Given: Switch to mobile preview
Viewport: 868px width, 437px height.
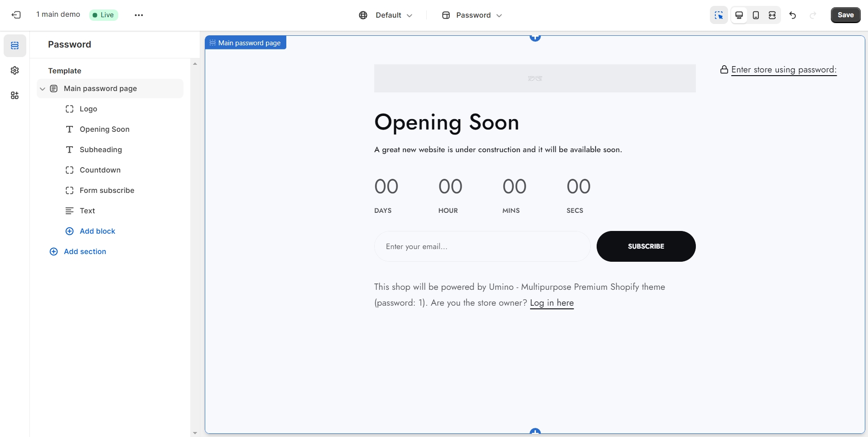Looking at the screenshot, I should click(756, 15).
